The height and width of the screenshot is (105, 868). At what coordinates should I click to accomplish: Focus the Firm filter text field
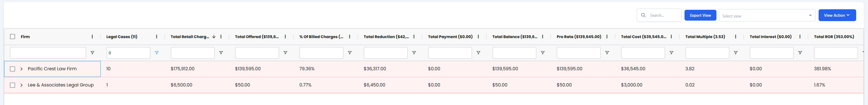pos(48,53)
